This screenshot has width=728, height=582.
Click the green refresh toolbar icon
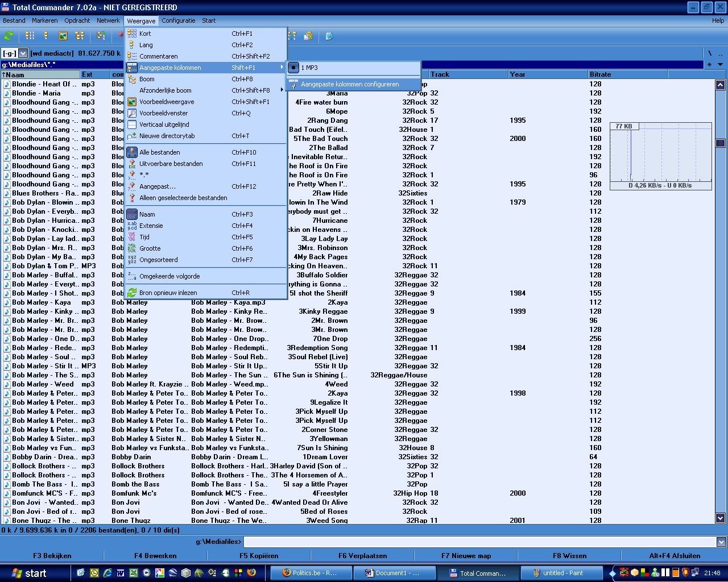click(x=9, y=36)
